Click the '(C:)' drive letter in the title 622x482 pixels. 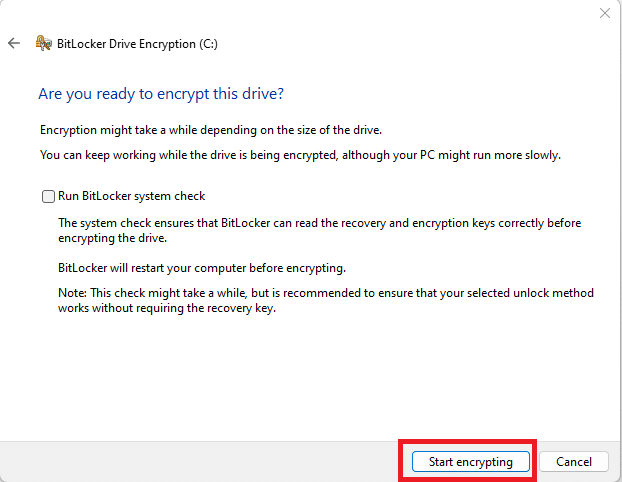pyautogui.click(x=208, y=44)
